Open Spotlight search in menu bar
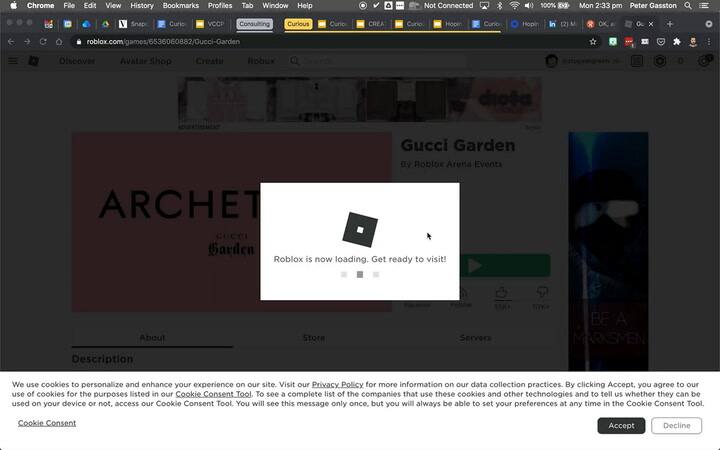 click(688, 6)
